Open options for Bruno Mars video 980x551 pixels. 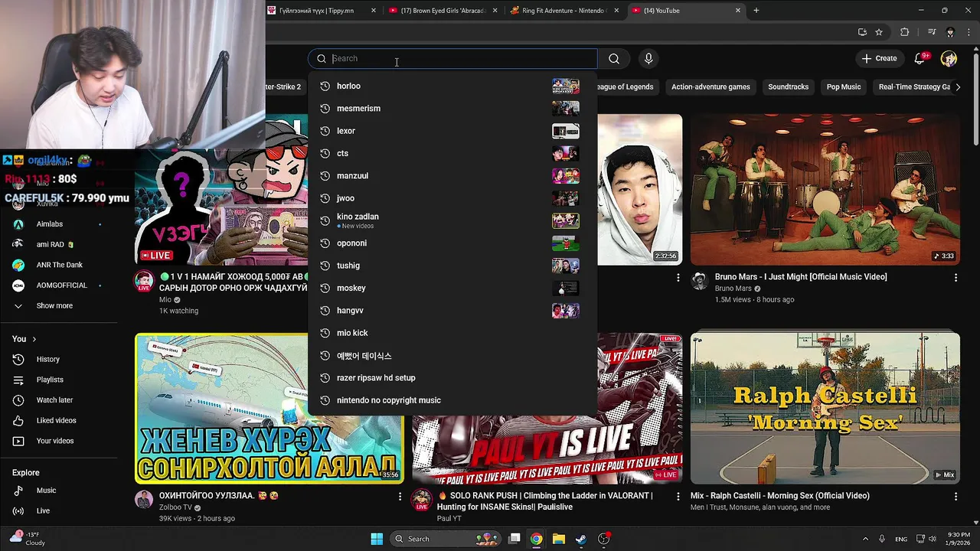click(x=955, y=277)
